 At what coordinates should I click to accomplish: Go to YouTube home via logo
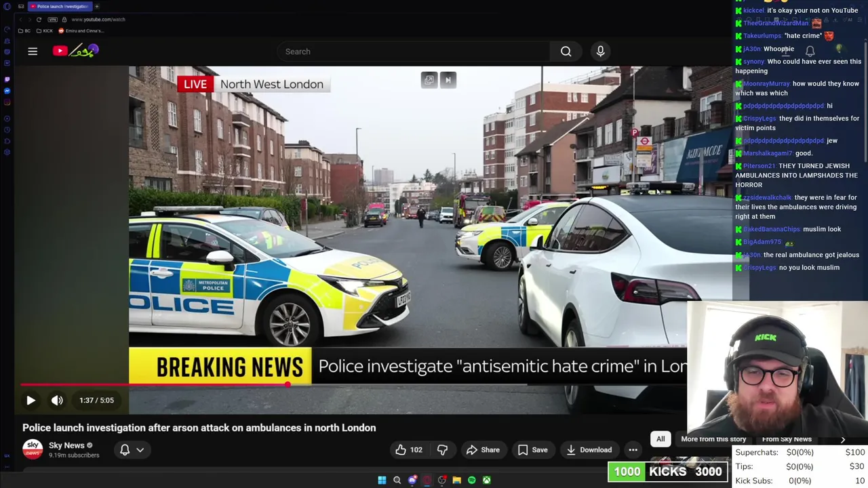(75, 51)
